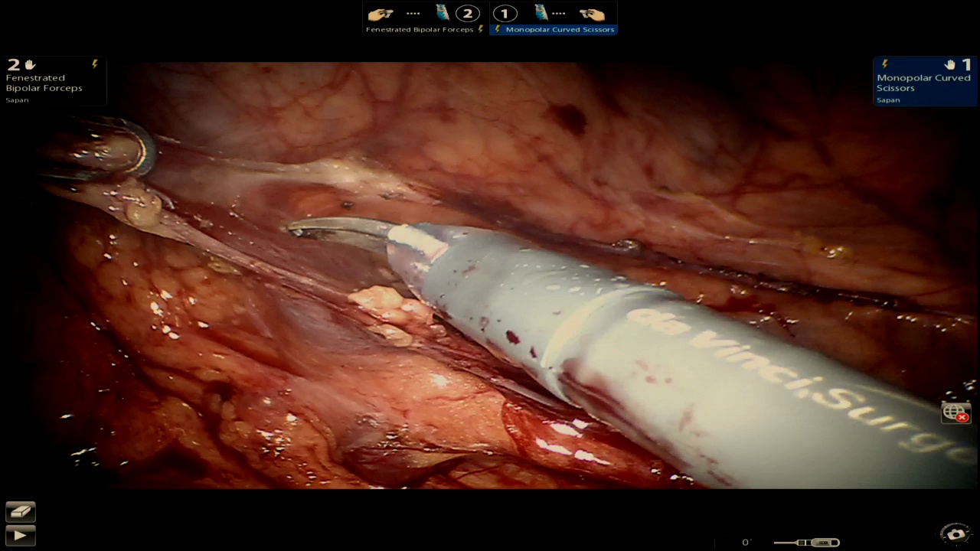980x551 pixels.
Task: Click the play button at bottom left
Action: (x=21, y=535)
